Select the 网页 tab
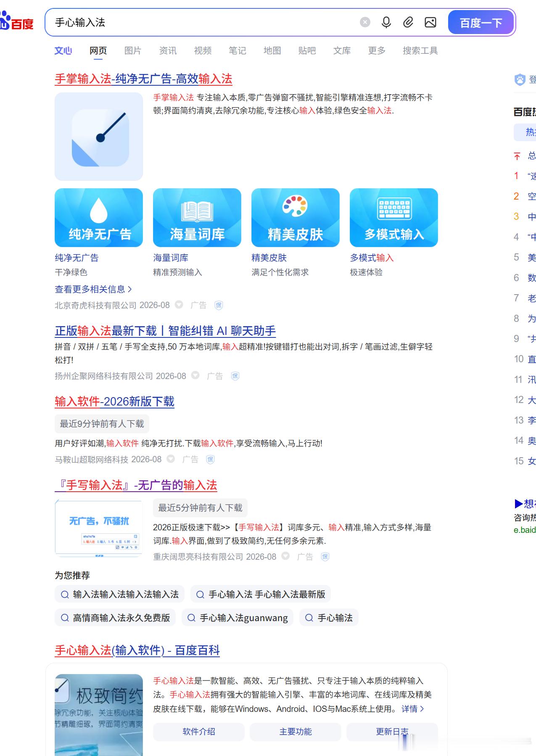The height and width of the screenshot is (756, 536). [98, 50]
